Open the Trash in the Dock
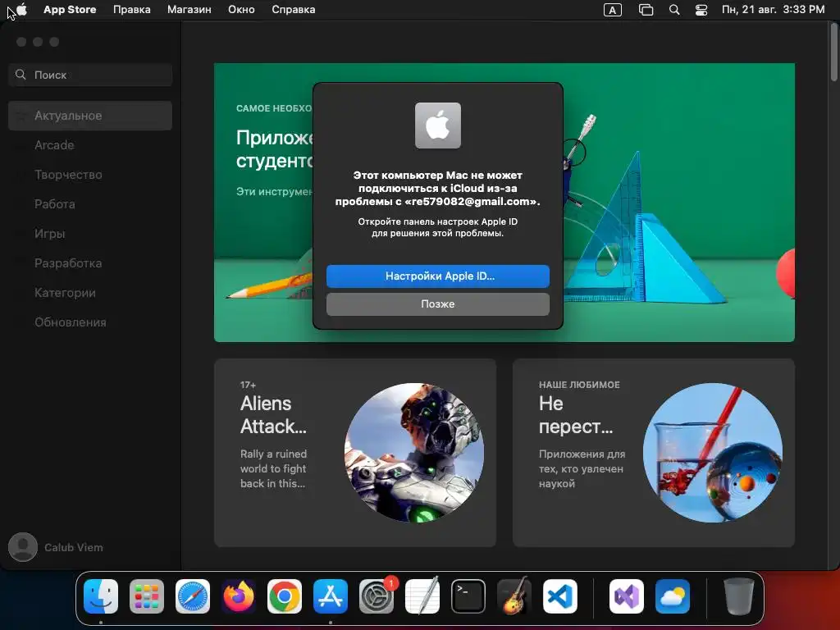Image resolution: width=840 pixels, height=630 pixels. 739,596
